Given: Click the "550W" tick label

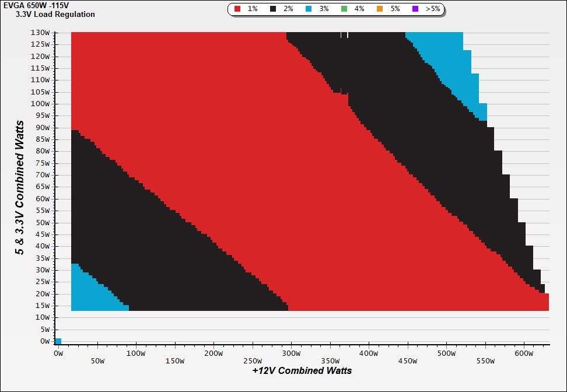Looking at the screenshot, I should (486, 361).
